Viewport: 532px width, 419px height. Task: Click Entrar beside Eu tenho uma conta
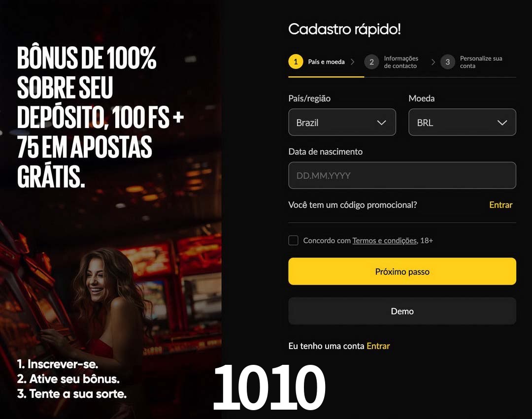click(x=378, y=346)
